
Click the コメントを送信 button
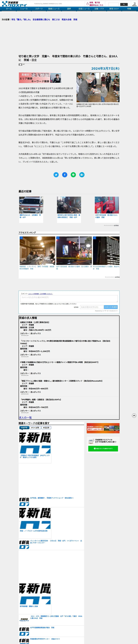click(111, 307)
